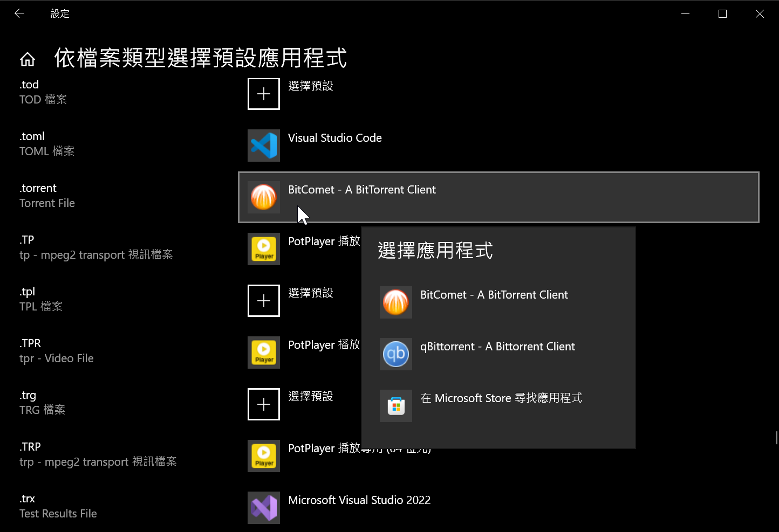Click the Test Results File description
The image size is (779, 532).
58,514
